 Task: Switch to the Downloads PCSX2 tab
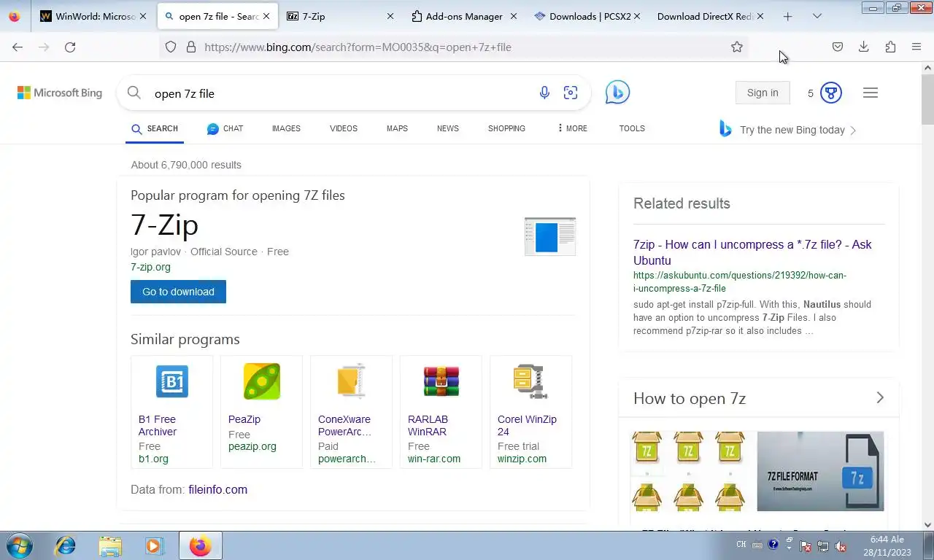click(x=587, y=16)
